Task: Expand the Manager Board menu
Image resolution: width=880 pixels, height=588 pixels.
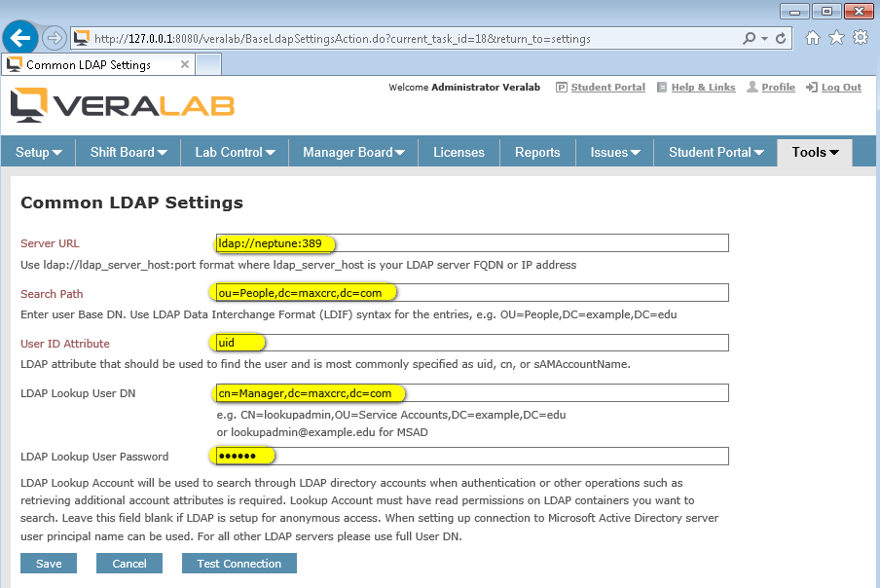Action: tap(353, 152)
